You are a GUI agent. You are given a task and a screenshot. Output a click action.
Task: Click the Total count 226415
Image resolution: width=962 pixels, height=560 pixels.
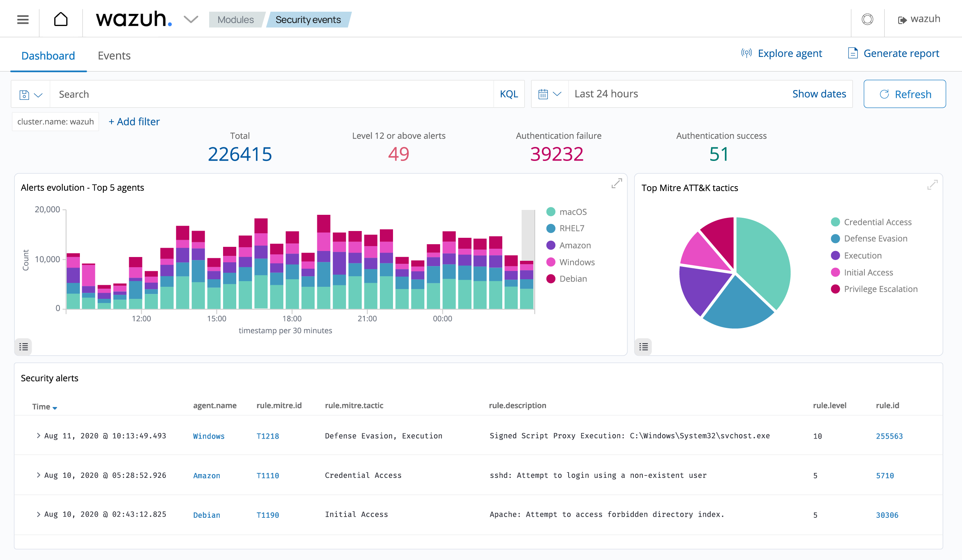tap(240, 154)
